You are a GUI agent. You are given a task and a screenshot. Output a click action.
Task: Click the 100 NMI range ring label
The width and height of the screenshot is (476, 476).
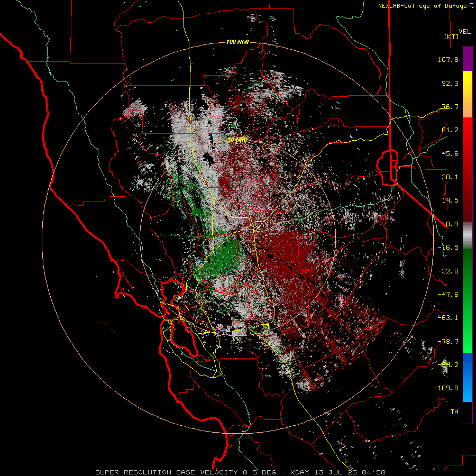[237, 42]
